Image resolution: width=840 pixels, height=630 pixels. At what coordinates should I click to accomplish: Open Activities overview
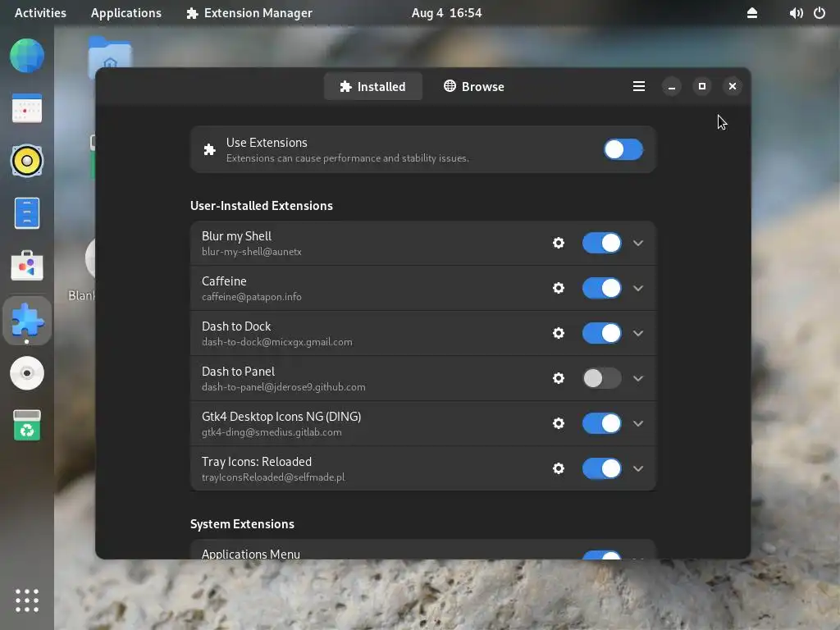[x=40, y=13]
